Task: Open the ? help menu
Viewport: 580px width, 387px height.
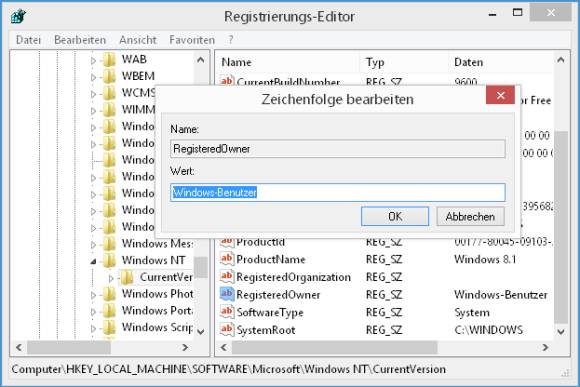Action: coord(231,40)
